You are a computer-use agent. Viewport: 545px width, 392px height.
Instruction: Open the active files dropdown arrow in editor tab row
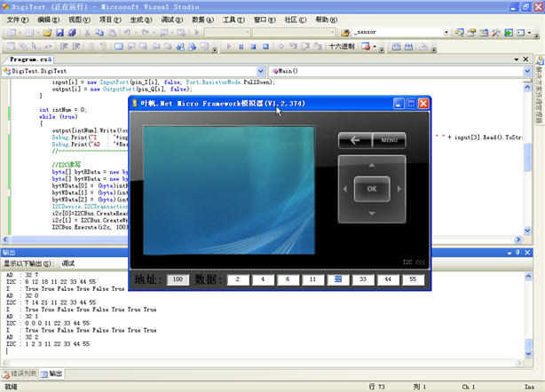pyautogui.click(x=517, y=59)
